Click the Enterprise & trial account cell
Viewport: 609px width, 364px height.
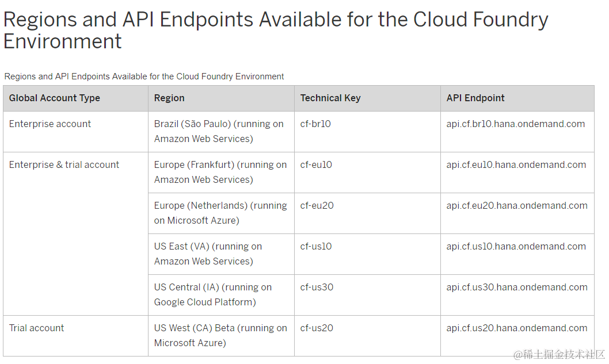(x=64, y=164)
